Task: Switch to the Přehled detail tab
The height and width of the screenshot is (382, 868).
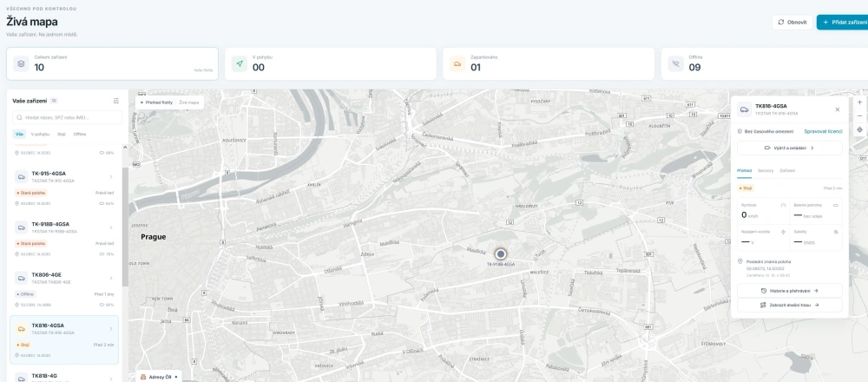Action: click(744, 170)
